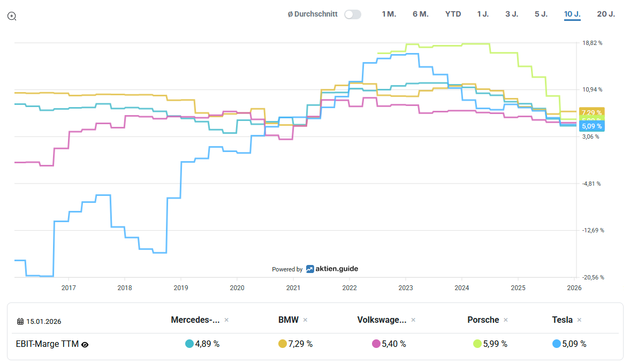Select the 1 M. time range
This screenshot has width=630, height=364.
click(389, 14)
